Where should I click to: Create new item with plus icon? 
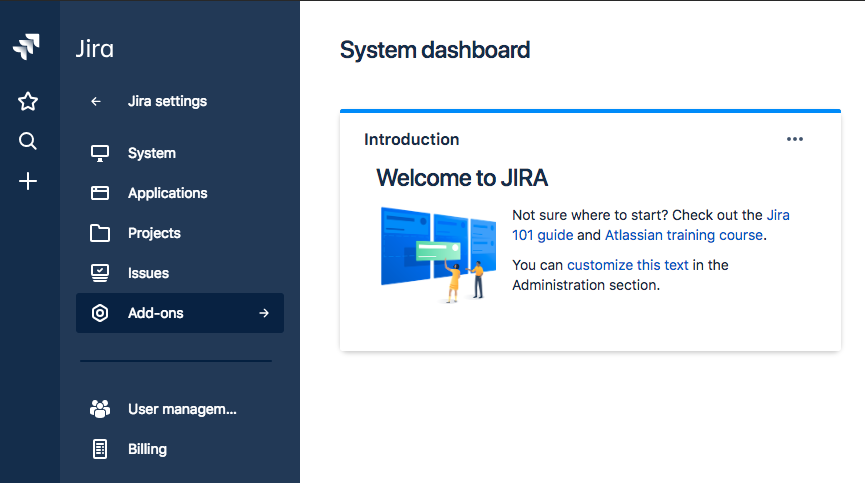(x=28, y=181)
